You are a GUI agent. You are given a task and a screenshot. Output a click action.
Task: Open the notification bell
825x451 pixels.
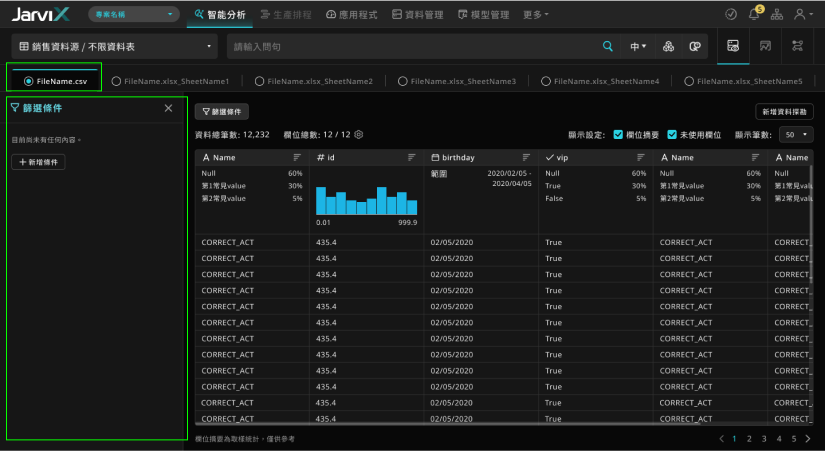(754, 14)
